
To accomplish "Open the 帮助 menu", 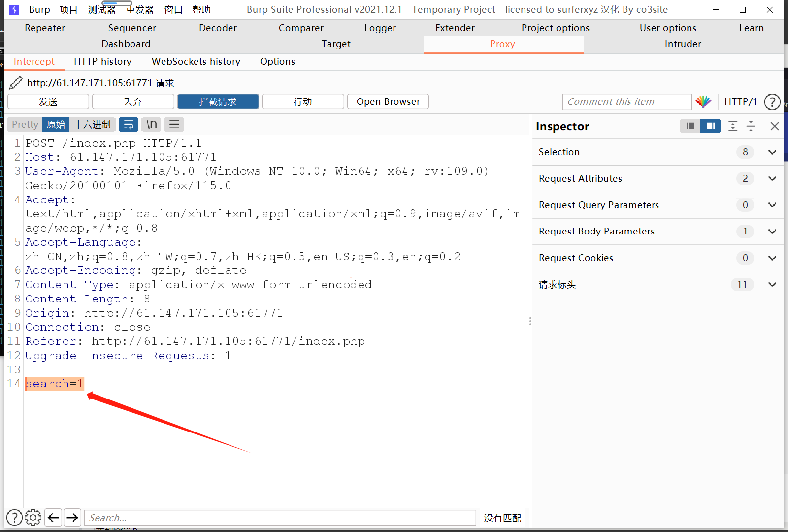I will (x=201, y=9).
